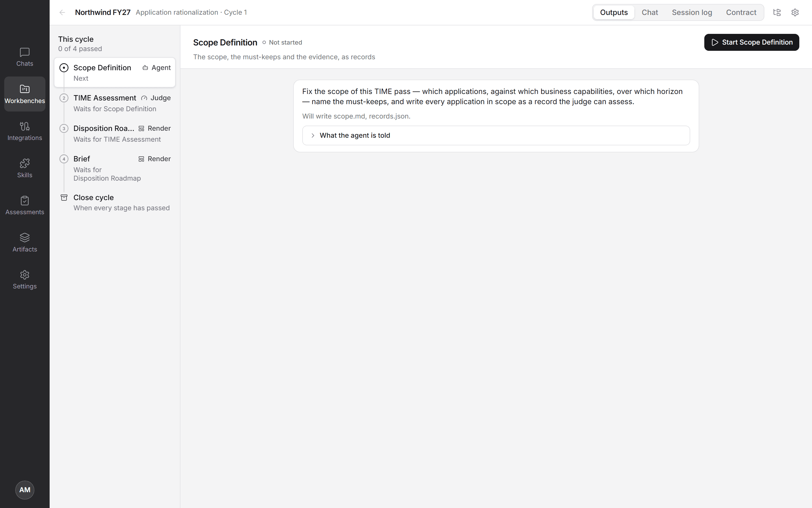Open the file tree panel icon
The width and height of the screenshot is (812, 508).
pyautogui.click(x=777, y=12)
